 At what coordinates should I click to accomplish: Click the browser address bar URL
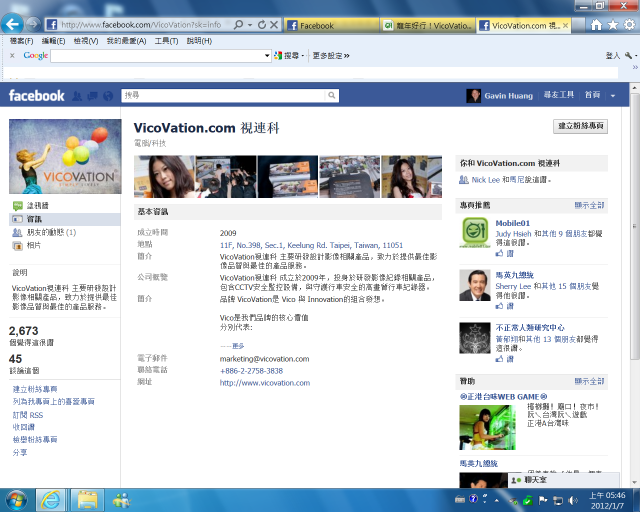141,25
